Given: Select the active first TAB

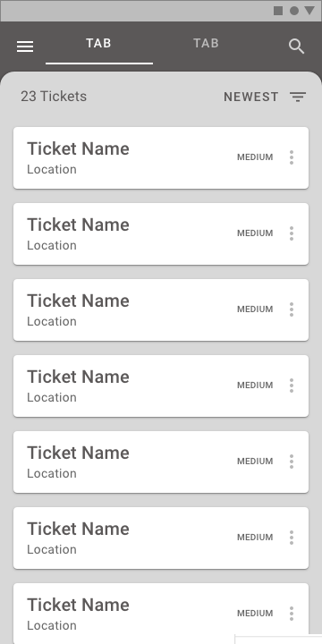Looking at the screenshot, I should (x=99, y=44).
